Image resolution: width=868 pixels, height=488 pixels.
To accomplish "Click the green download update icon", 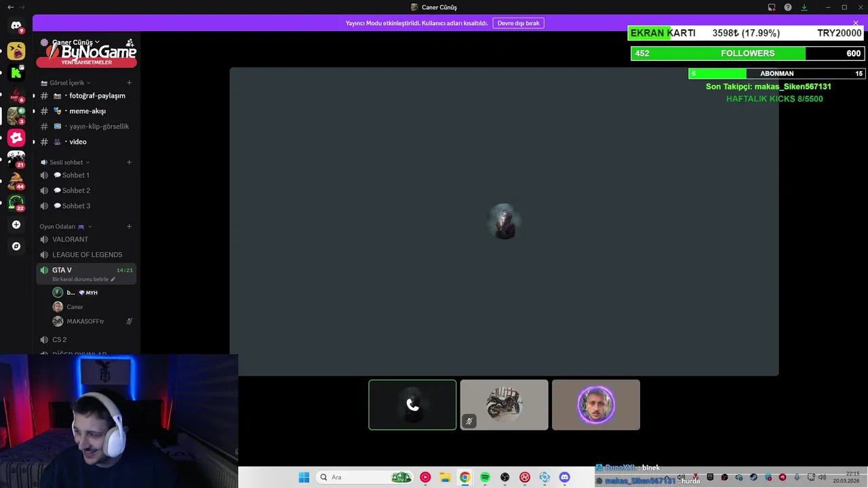I will (x=804, y=7).
